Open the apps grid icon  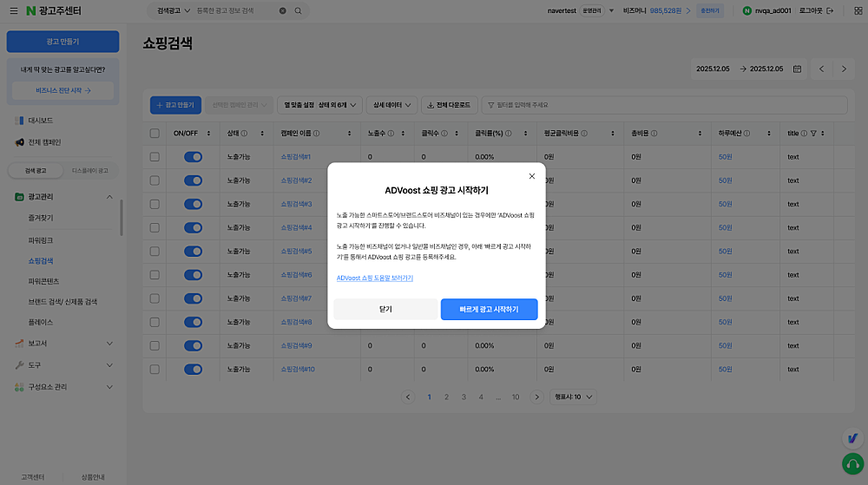point(858,10)
